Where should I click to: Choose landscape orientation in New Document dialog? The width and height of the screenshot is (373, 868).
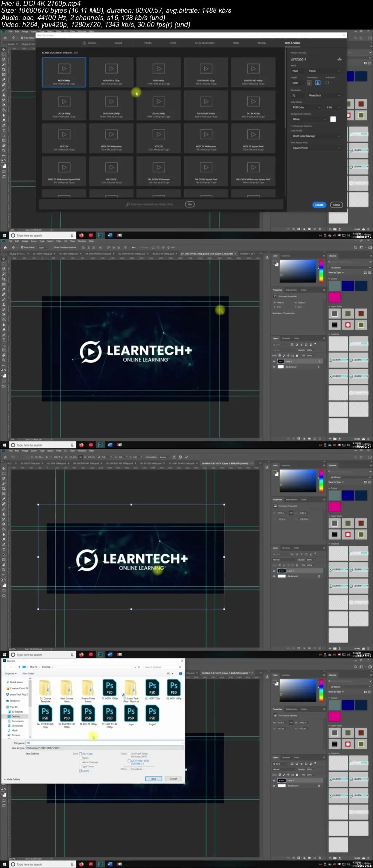coord(317,83)
